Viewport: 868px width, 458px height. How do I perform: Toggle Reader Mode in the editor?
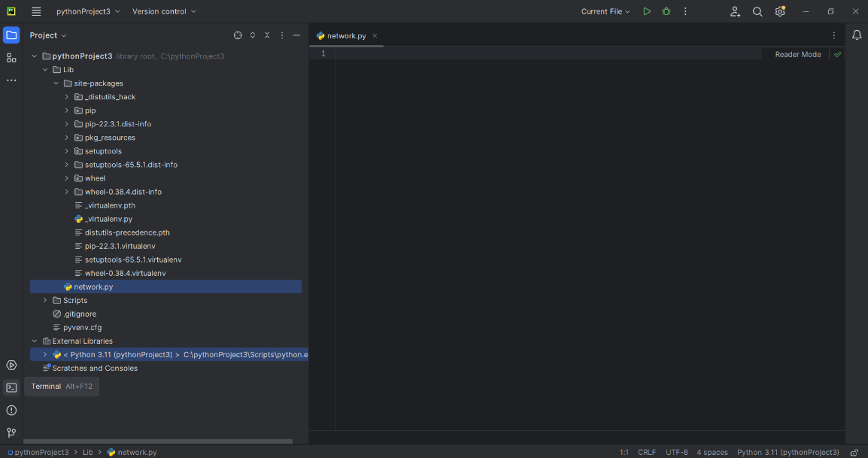[797, 54]
